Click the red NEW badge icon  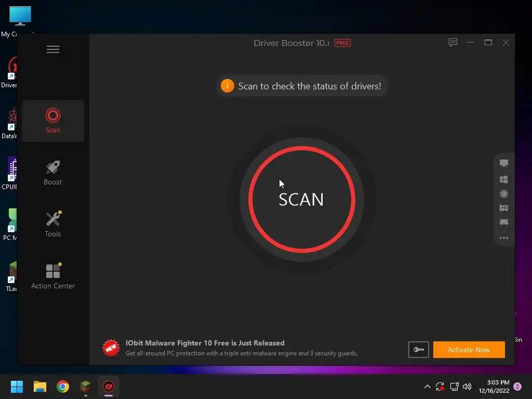111,348
